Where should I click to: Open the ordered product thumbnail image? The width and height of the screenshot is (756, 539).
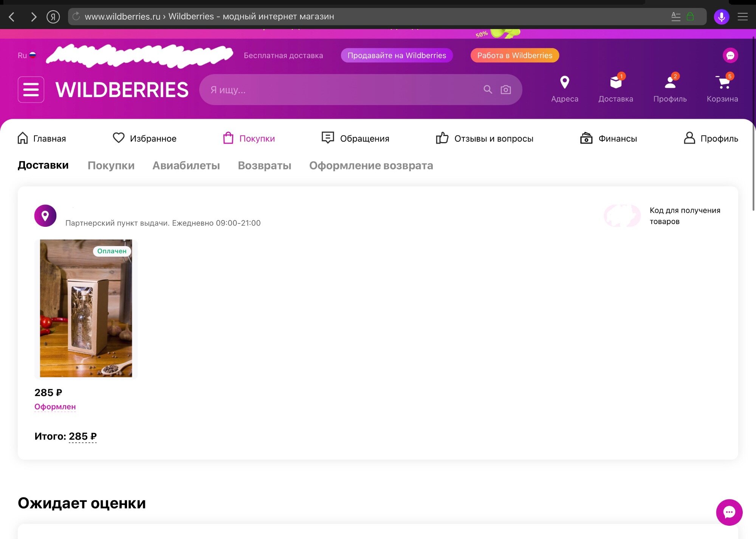(86, 308)
